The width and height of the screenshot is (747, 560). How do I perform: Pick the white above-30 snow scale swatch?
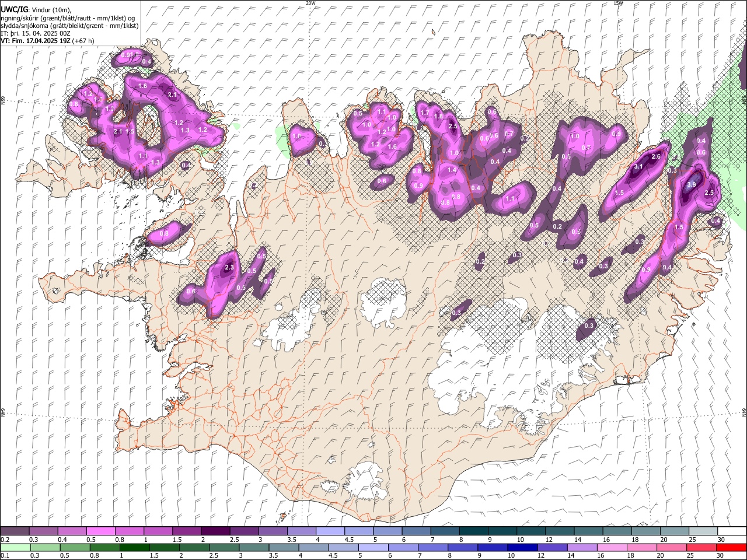pos(731,531)
